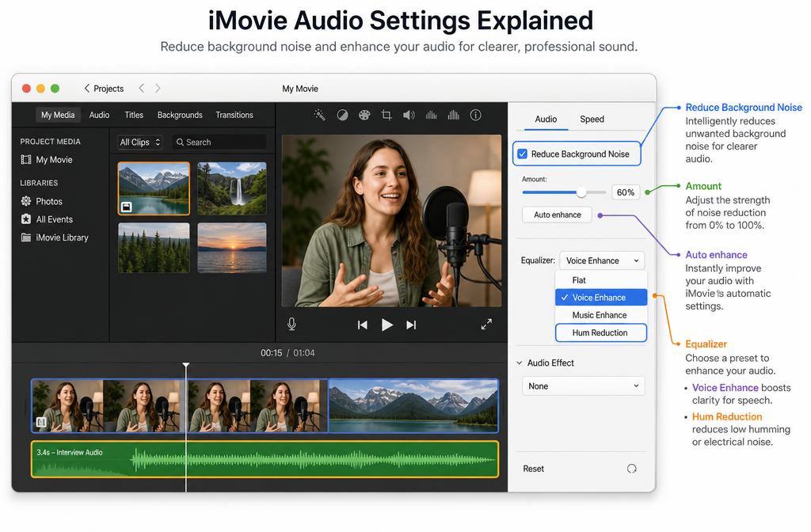Select Voice Enhance in the equalizer list
Image resolution: width=811 pixels, height=532 pixels.
[x=601, y=298]
